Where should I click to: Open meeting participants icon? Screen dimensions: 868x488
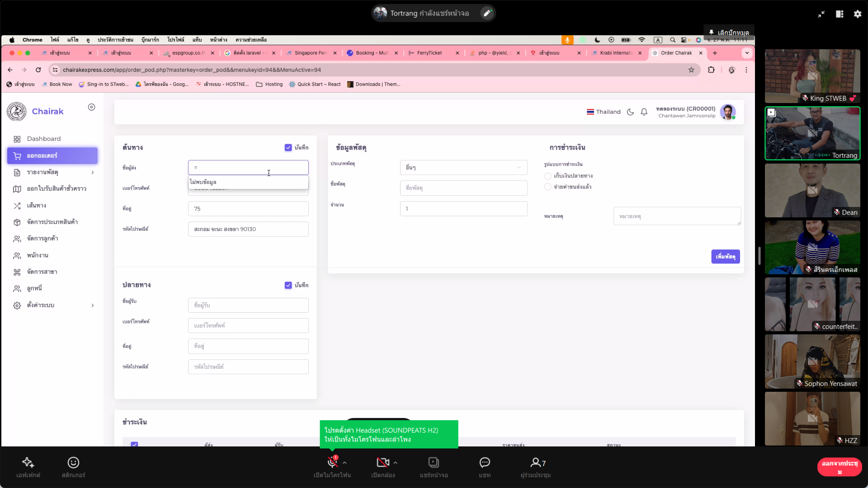(536, 462)
